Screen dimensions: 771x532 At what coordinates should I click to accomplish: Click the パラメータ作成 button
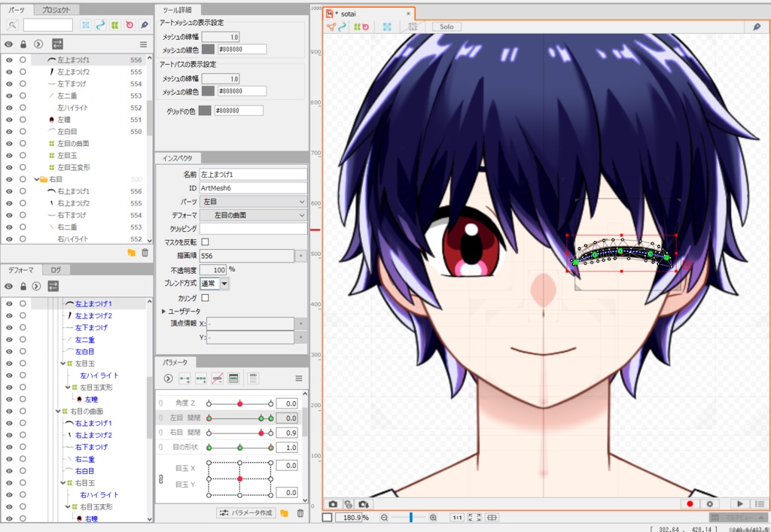(x=246, y=513)
